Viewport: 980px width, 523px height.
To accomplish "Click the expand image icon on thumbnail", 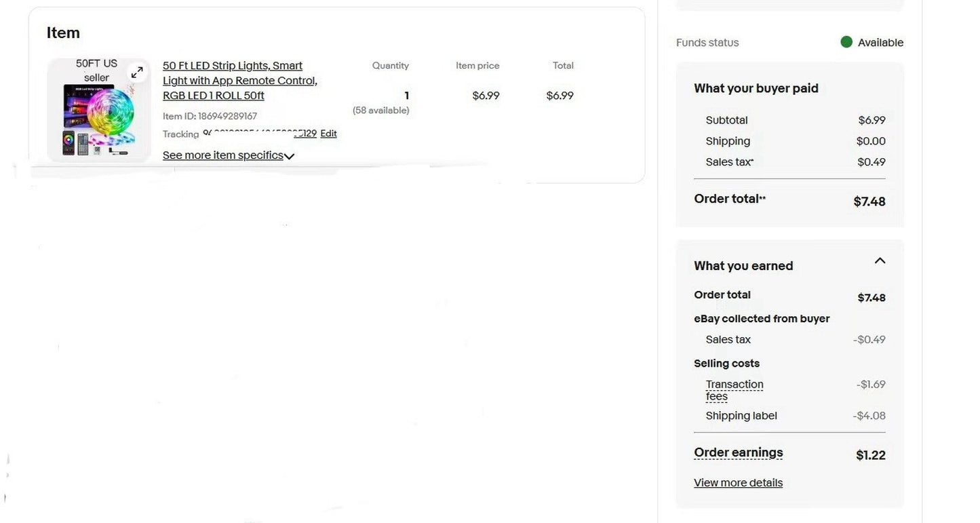I will 137,72.
